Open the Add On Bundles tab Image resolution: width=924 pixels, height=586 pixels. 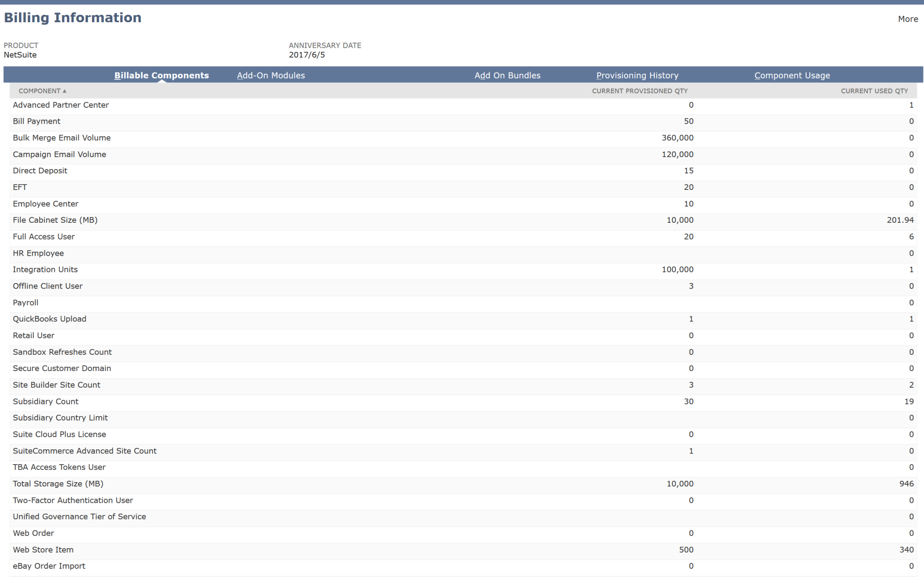(507, 76)
